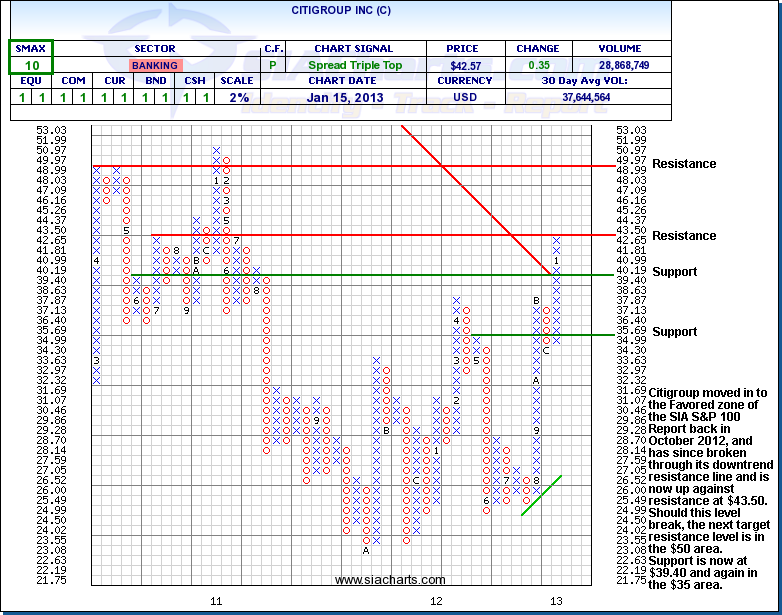Viewport: 782px width, 615px height.
Task: Change the 2% scale value
Action: pos(236,97)
